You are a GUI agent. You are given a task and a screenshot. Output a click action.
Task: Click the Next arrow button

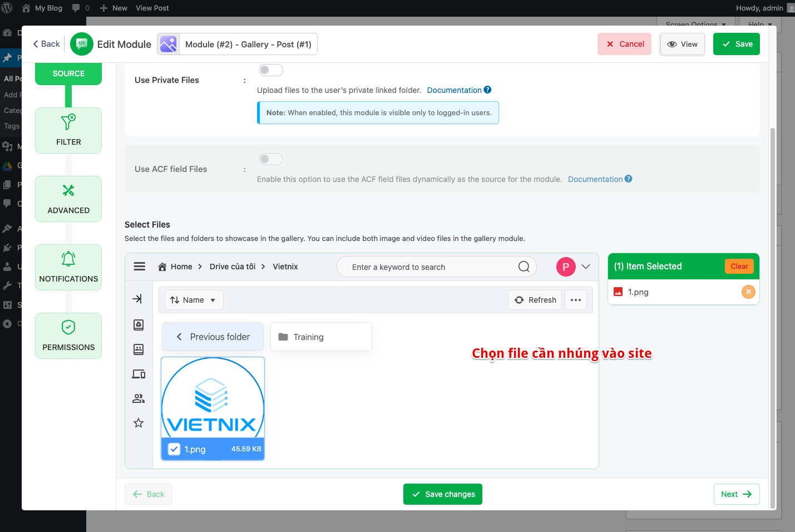coord(737,494)
